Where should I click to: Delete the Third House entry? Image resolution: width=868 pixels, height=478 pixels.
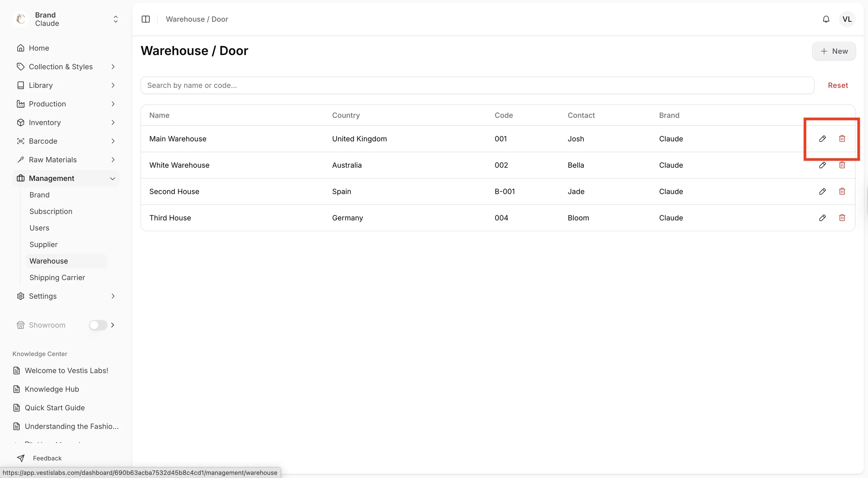(842, 218)
